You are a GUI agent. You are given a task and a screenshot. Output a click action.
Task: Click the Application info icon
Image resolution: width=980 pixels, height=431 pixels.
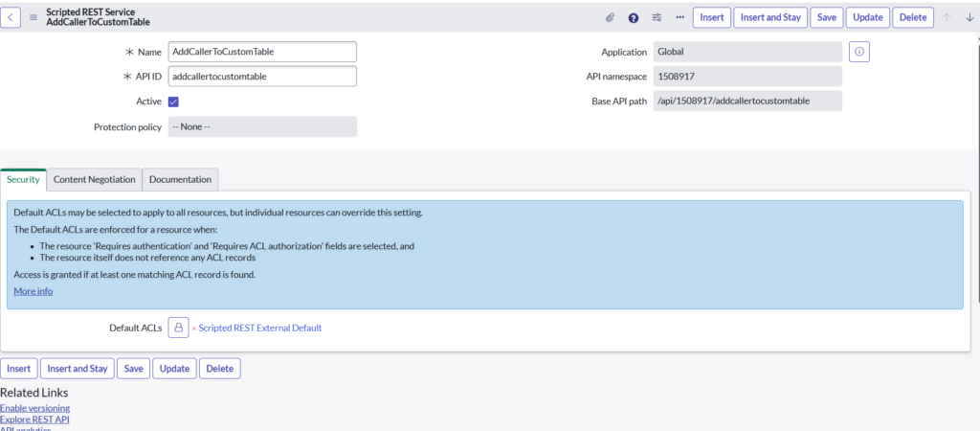click(858, 52)
